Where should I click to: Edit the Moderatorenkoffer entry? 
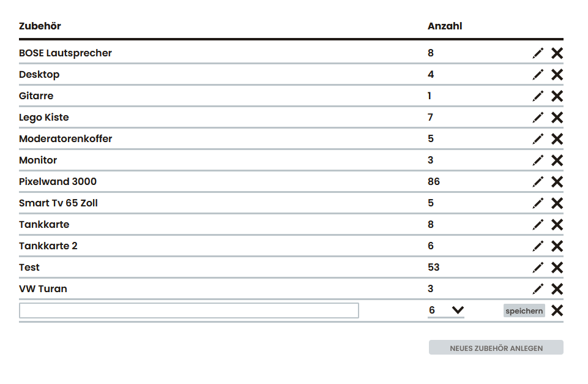(538, 139)
